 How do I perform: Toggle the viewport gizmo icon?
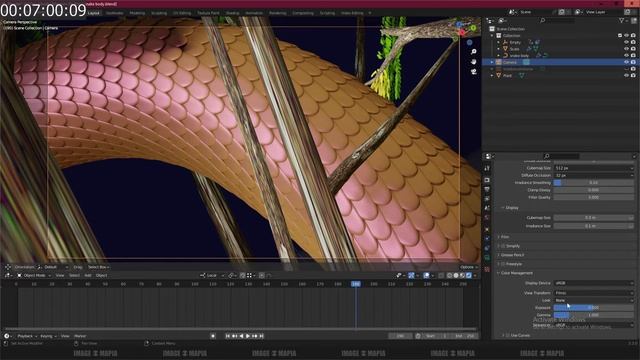pos(411,276)
